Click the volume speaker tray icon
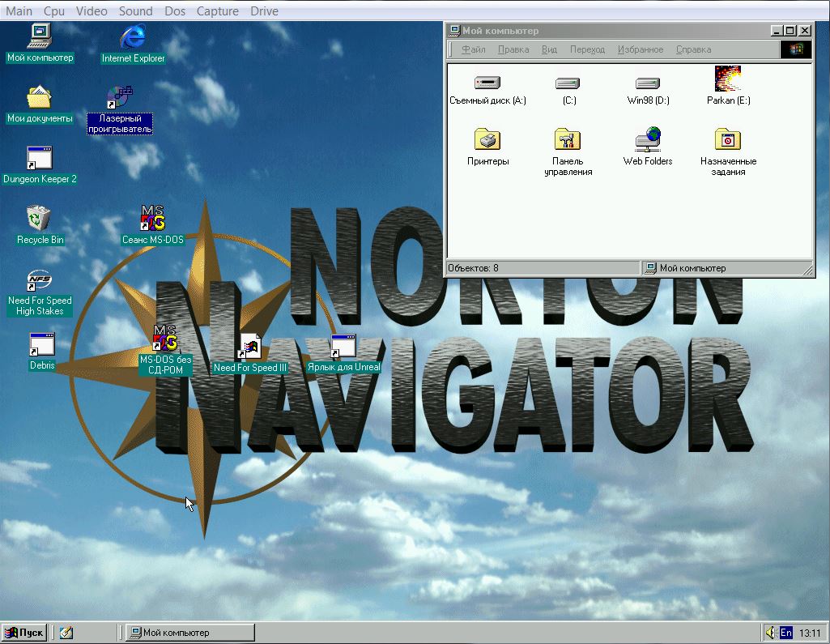This screenshot has height=644, width=830. 771,633
